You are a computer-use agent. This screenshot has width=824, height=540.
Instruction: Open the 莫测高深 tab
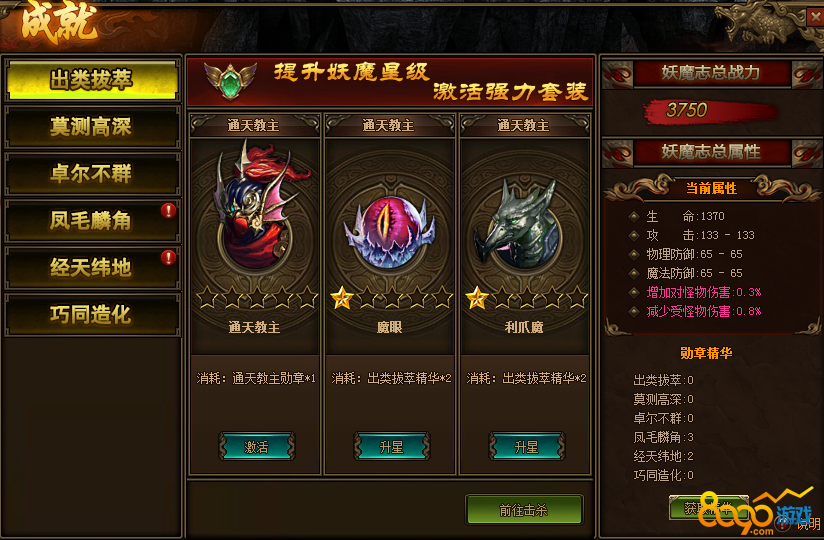(x=92, y=127)
